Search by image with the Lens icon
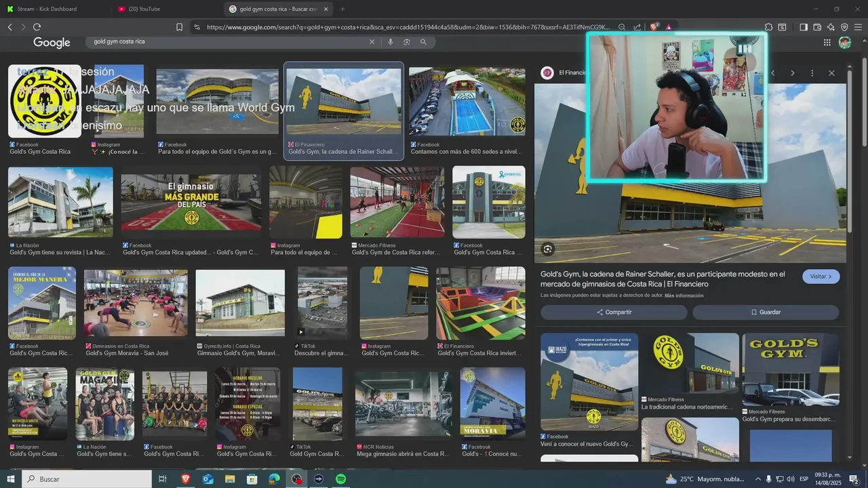Screen dimensions: 868x488 (x=407, y=42)
